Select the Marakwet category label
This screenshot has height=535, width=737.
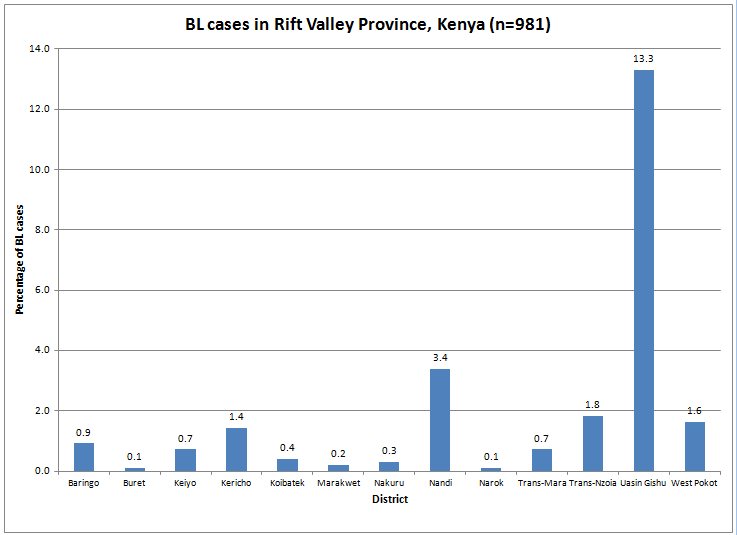point(338,484)
